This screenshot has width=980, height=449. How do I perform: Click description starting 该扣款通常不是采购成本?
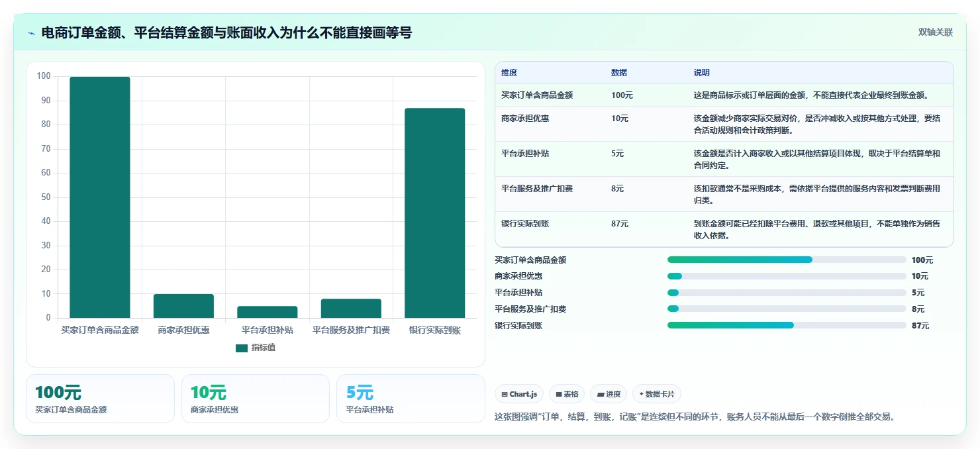[817, 194]
